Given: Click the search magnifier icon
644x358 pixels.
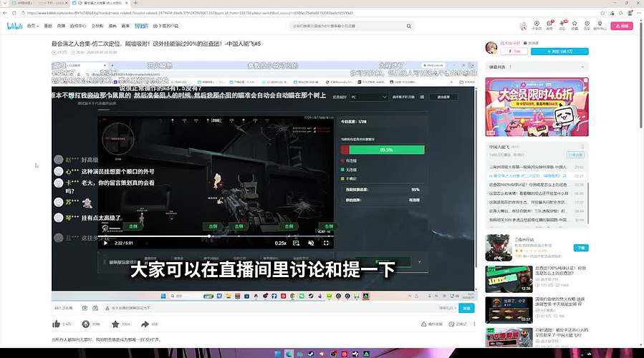Looking at the screenshot, I should tap(408, 26).
